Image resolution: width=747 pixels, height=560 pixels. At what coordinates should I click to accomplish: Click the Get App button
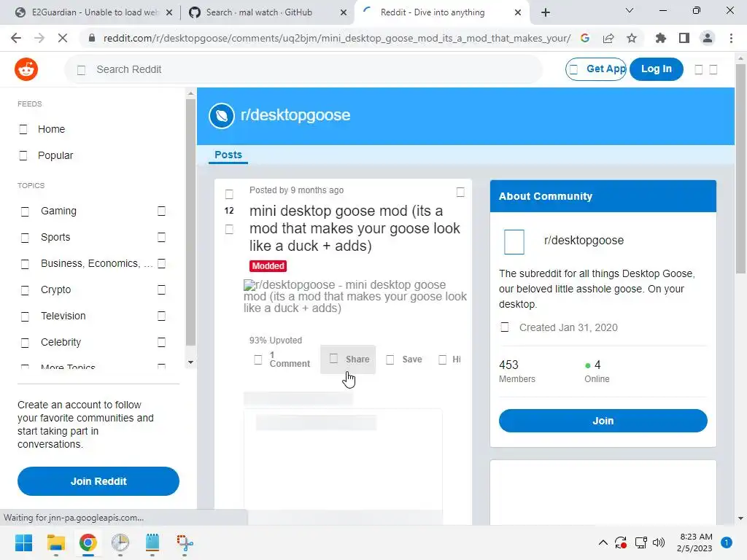click(596, 69)
